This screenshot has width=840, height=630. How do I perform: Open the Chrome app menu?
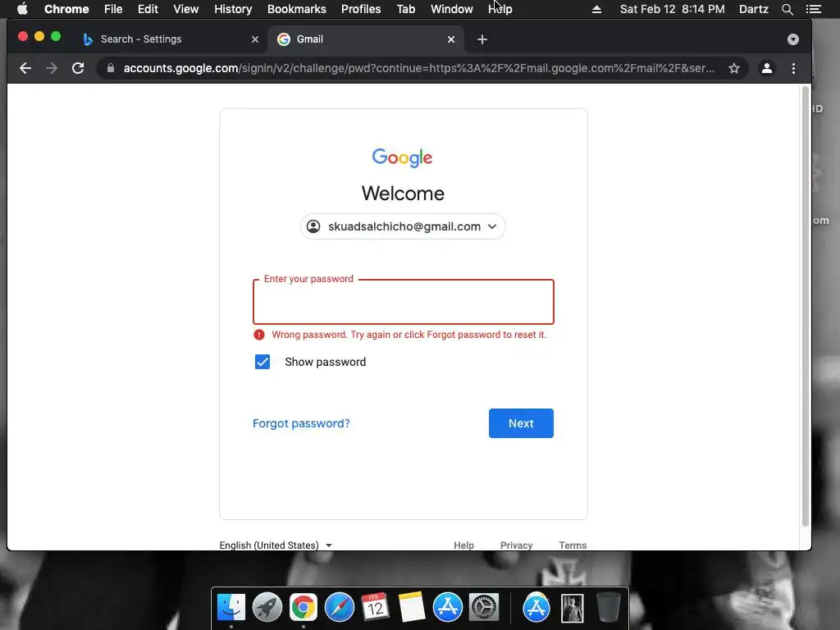click(66, 9)
